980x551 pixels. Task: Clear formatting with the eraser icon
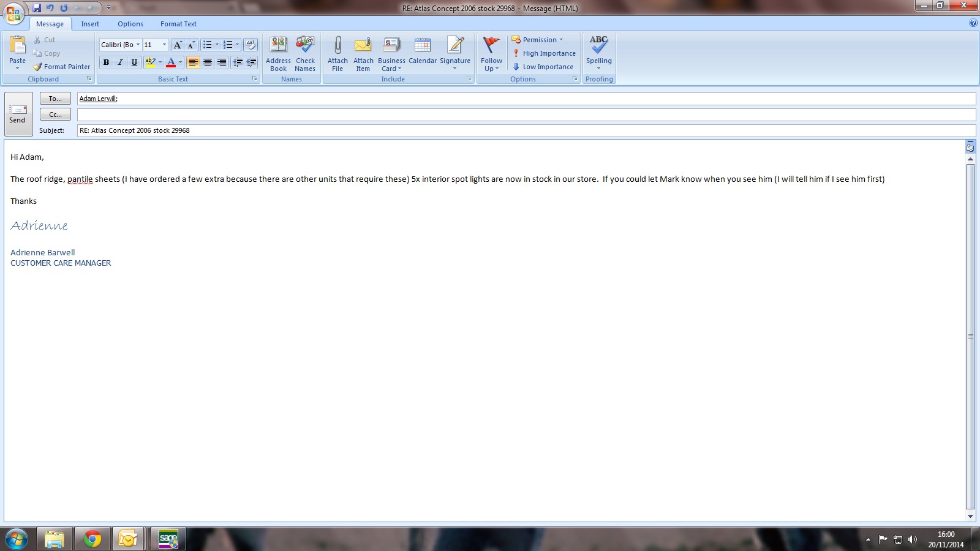[x=251, y=45]
